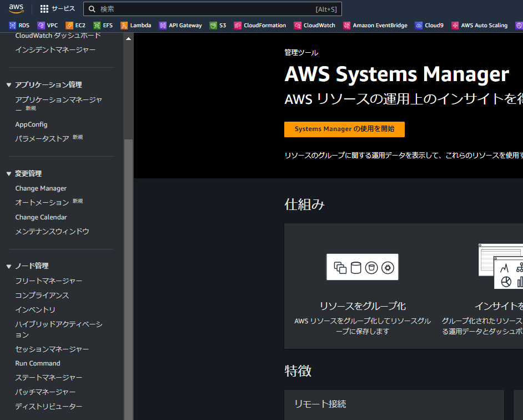523x420 pixels.
Task: Open the CloudFormation shortcut
Action: [x=260, y=25]
